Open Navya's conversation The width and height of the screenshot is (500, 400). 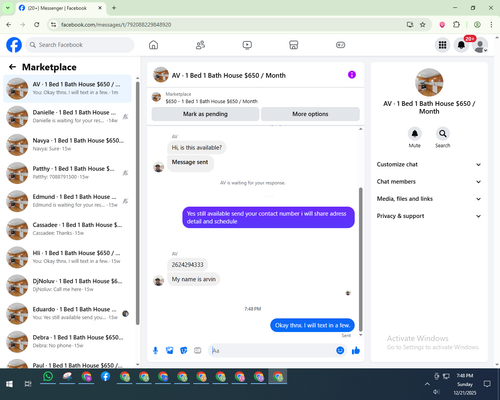click(x=67, y=145)
